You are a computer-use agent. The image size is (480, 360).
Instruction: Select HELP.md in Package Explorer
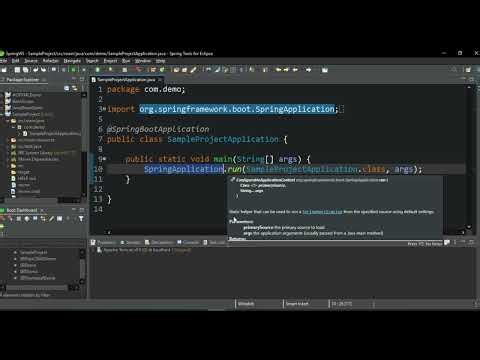24,178
